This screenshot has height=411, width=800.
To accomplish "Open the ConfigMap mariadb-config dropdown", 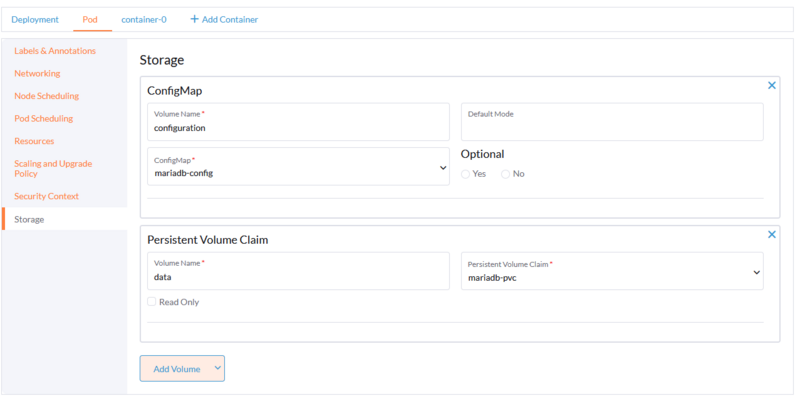I will [x=297, y=167].
